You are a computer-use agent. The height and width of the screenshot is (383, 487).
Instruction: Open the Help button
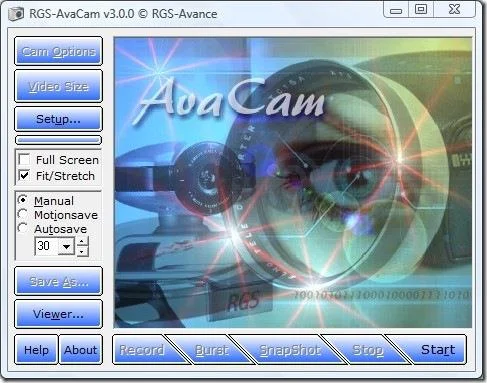point(36,350)
